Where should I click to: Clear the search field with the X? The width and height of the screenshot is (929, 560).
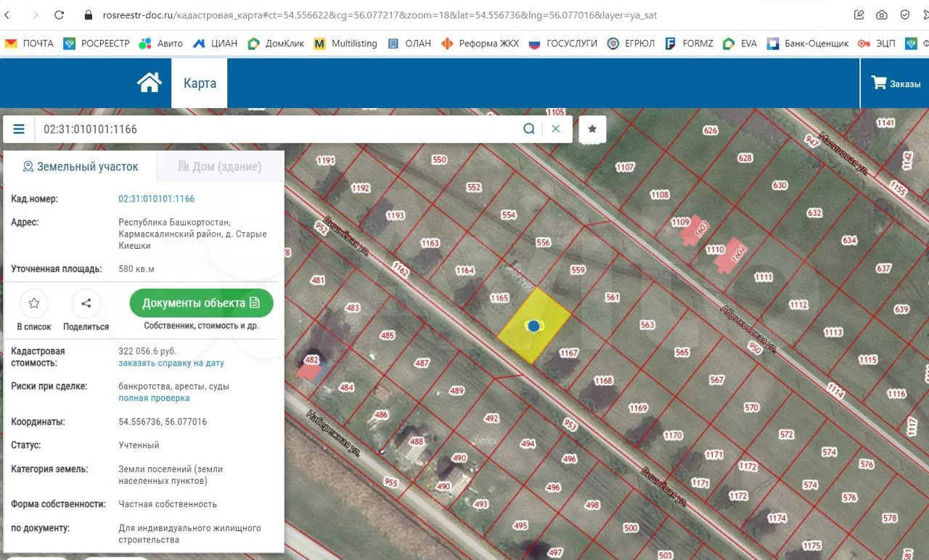(x=555, y=129)
